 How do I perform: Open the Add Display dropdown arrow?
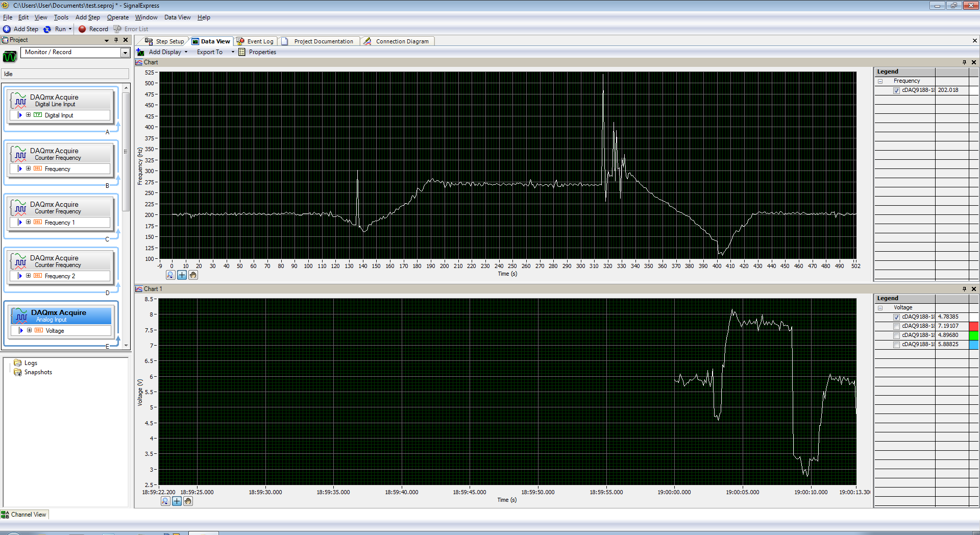click(x=186, y=52)
